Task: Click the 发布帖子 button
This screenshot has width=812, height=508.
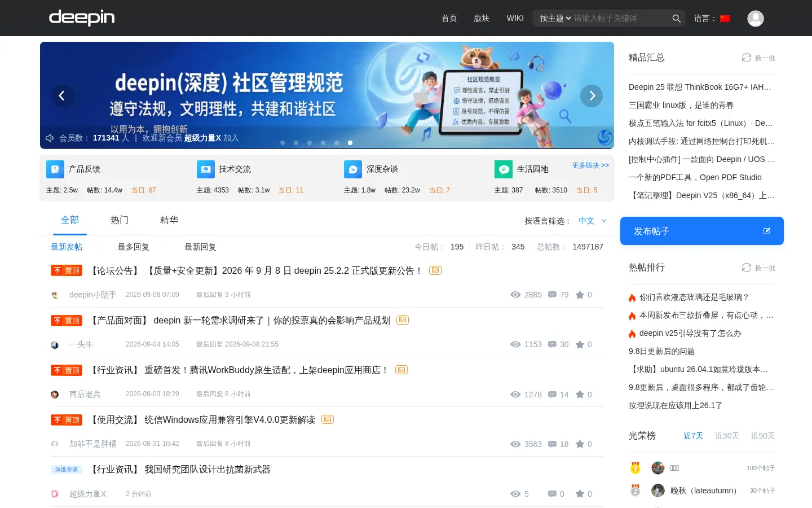Action: click(702, 231)
